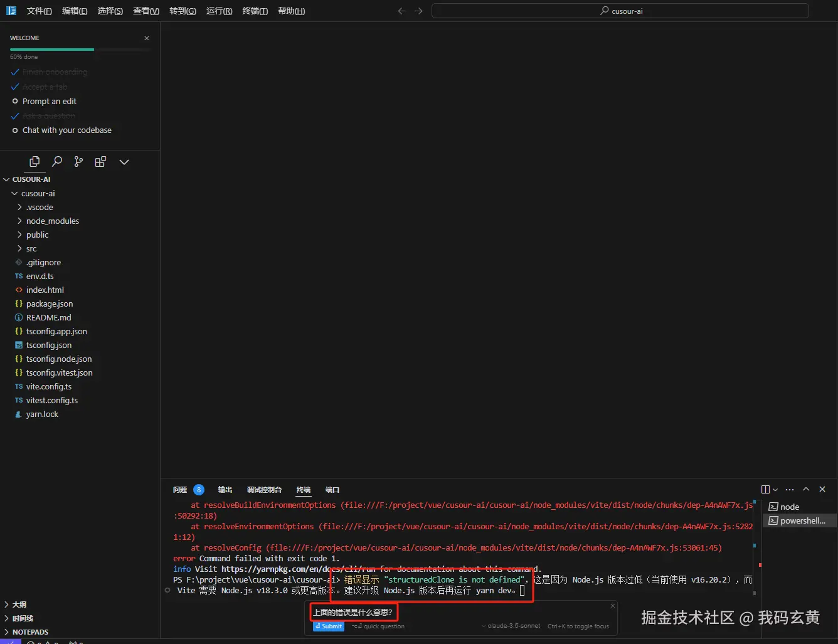The image size is (838, 644).
Task: Open the 查看(V) menu
Action: tap(146, 11)
